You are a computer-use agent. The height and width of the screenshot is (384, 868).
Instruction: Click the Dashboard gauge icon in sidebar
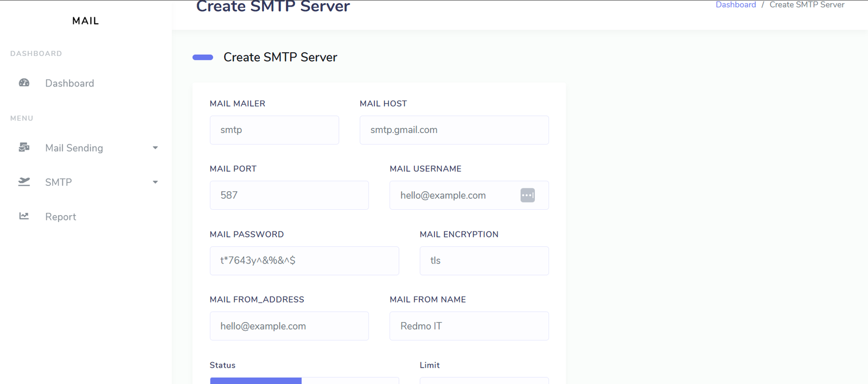click(x=24, y=83)
